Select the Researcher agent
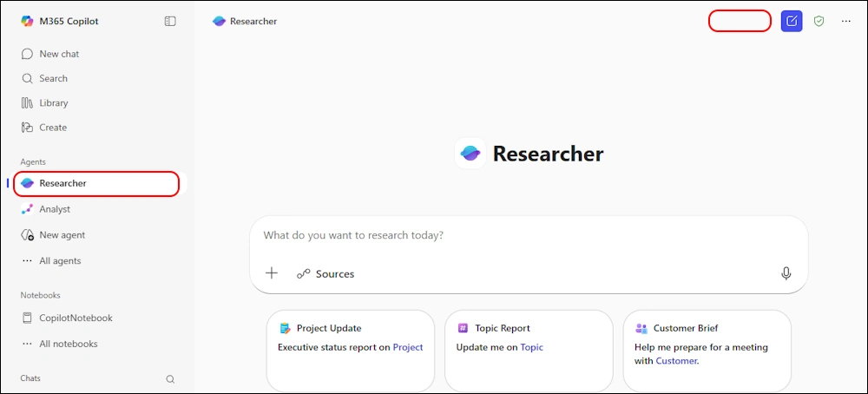This screenshot has width=868, height=394. (x=62, y=183)
